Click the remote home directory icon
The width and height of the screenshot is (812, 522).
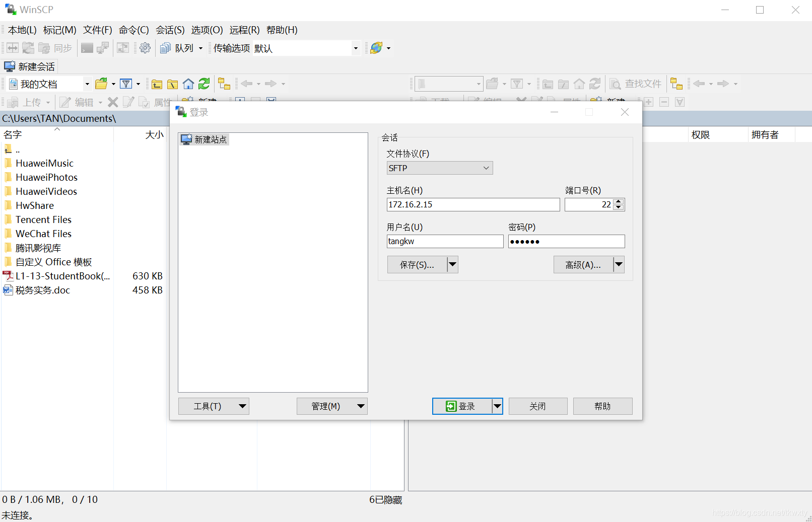(579, 84)
